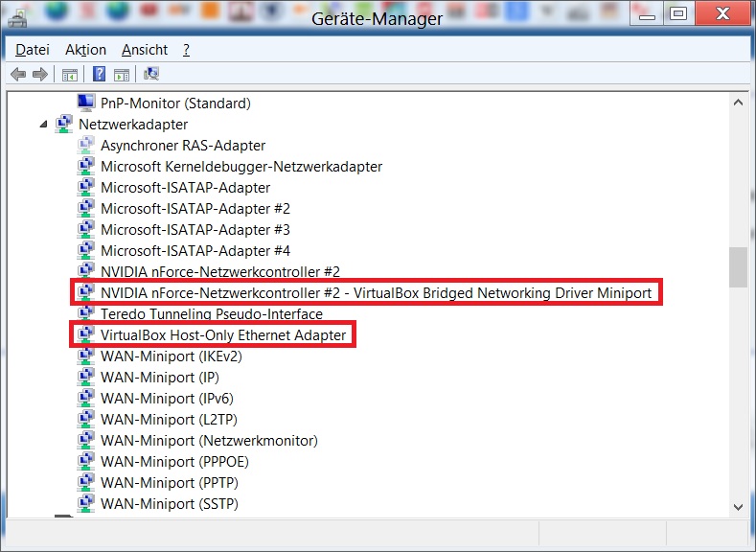
Task: Select Microsoft-ISATAP-Adapter without number
Action: tap(185, 188)
